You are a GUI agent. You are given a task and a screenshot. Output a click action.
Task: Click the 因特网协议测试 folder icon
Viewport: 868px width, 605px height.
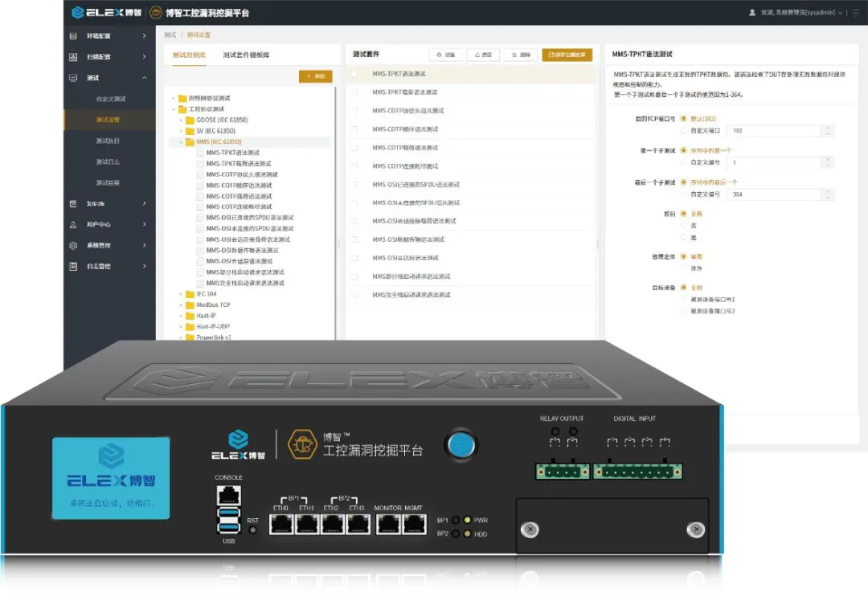tap(182, 99)
